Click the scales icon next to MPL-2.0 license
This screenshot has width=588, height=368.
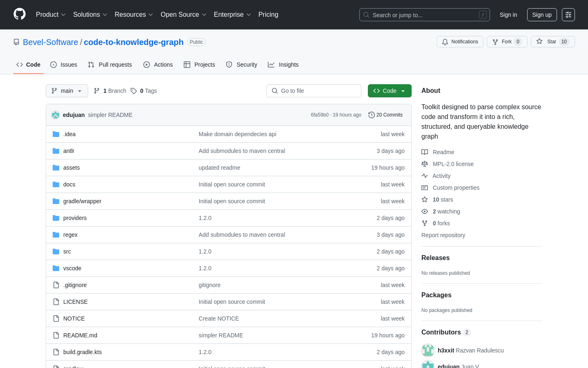coord(425,164)
